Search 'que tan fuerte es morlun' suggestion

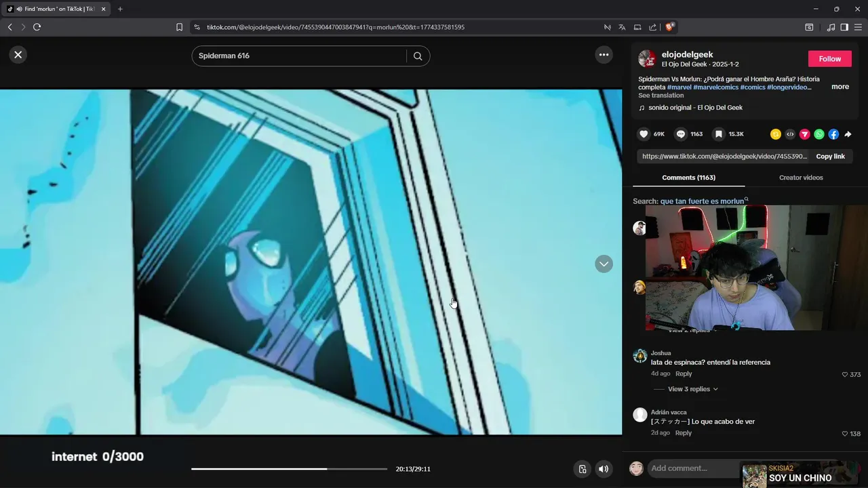704,201
